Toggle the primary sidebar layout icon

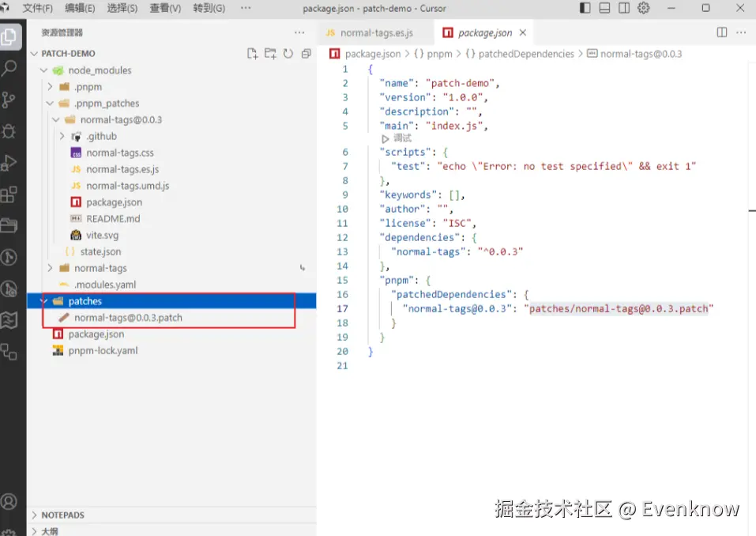point(585,8)
